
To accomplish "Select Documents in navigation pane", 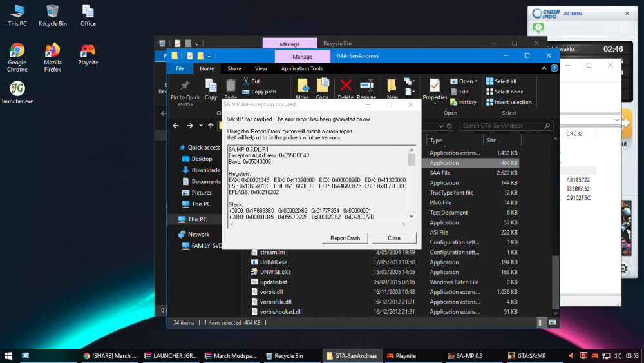I will (x=201, y=181).
